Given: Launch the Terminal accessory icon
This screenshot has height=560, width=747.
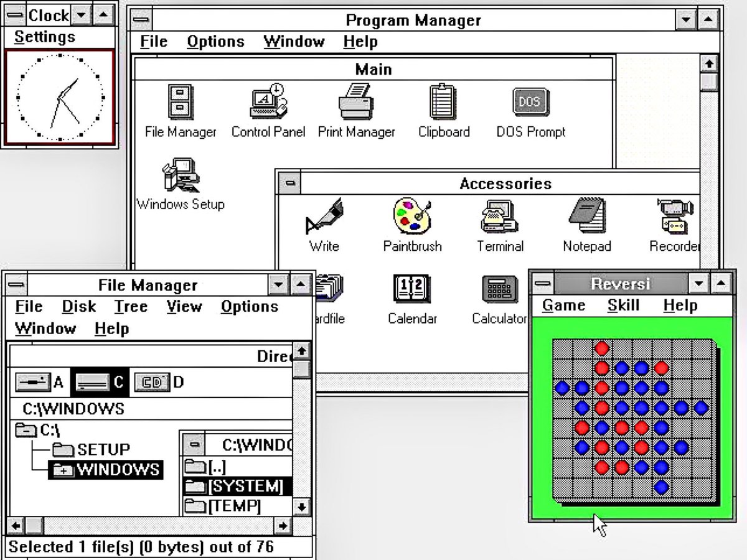Looking at the screenshot, I should 499,216.
